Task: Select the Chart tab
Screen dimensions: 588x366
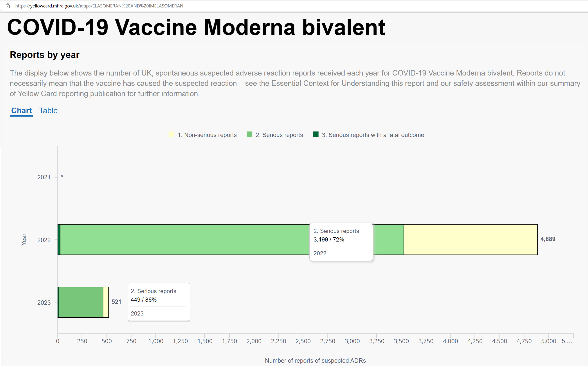Action: pyautogui.click(x=21, y=111)
